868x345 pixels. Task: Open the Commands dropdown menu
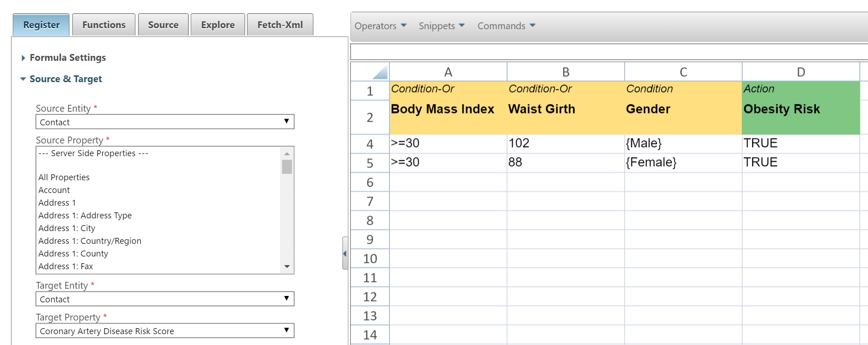[x=506, y=26]
